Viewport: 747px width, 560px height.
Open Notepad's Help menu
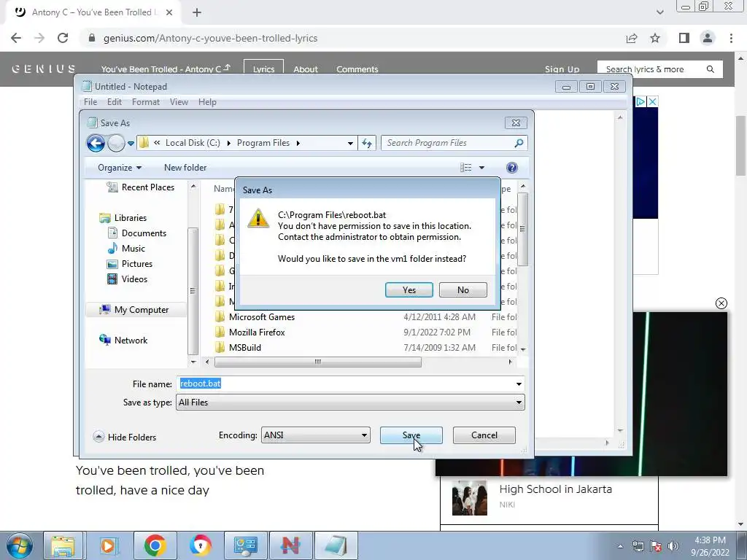pos(207,102)
